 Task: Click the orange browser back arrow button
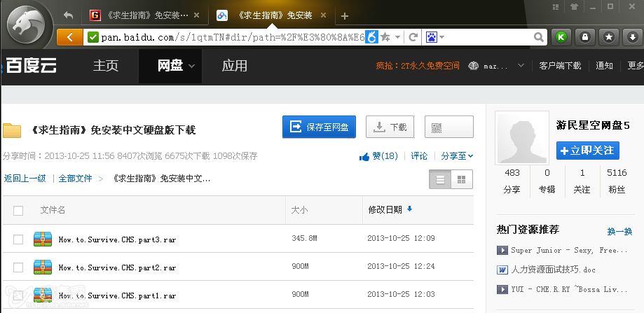pyautogui.click(x=69, y=37)
